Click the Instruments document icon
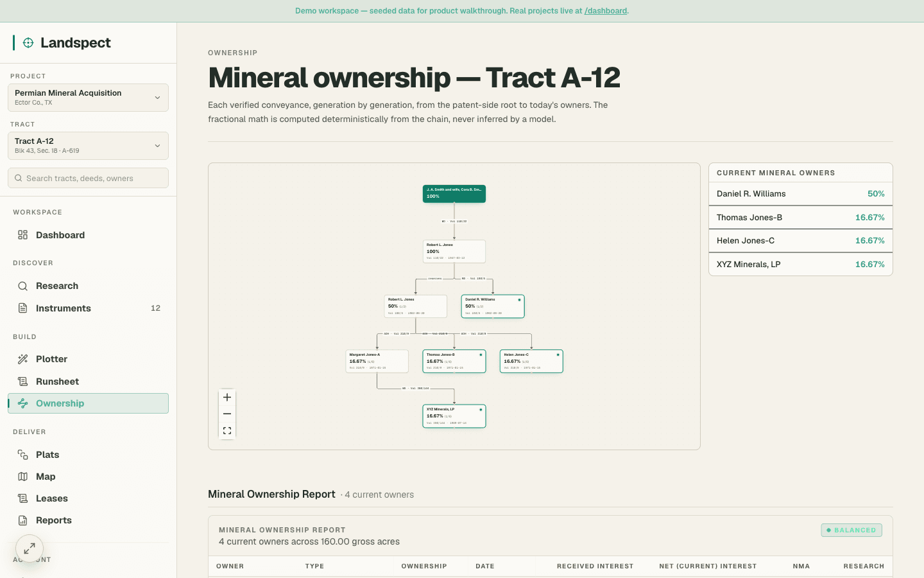The height and width of the screenshot is (578, 924). click(22, 308)
